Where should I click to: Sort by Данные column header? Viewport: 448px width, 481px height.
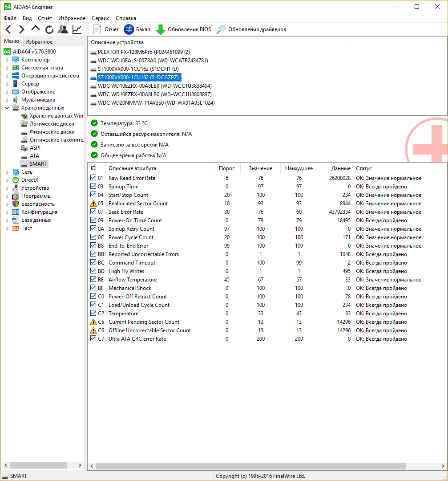point(335,168)
